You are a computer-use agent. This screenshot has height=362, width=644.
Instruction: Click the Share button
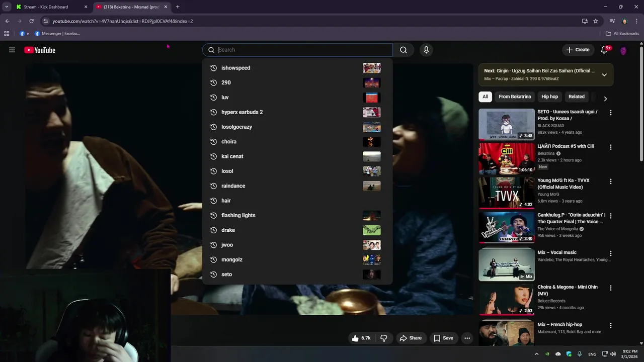(x=411, y=338)
